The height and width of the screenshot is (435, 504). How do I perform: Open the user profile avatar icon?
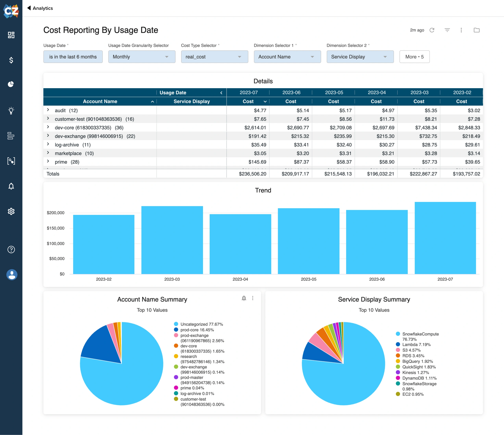pos(12,275)
